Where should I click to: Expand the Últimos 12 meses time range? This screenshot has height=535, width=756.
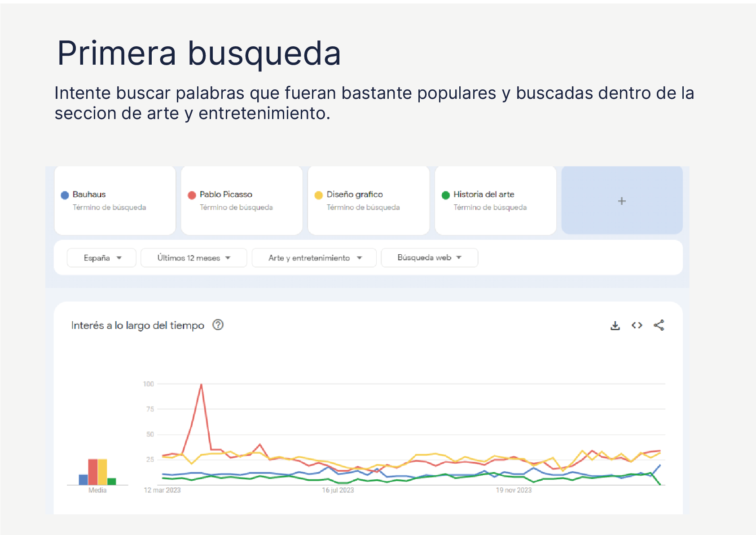coord(193,258)
